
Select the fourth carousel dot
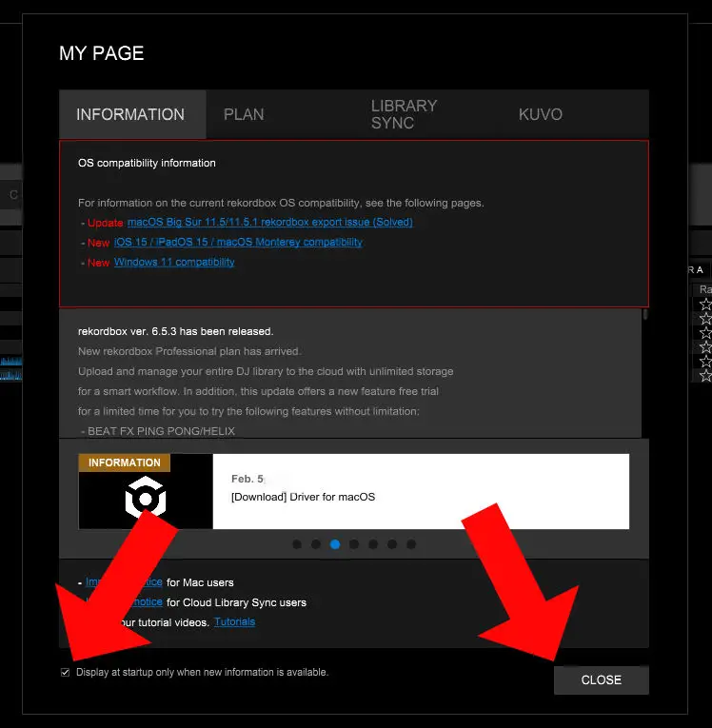click(354, 544)
